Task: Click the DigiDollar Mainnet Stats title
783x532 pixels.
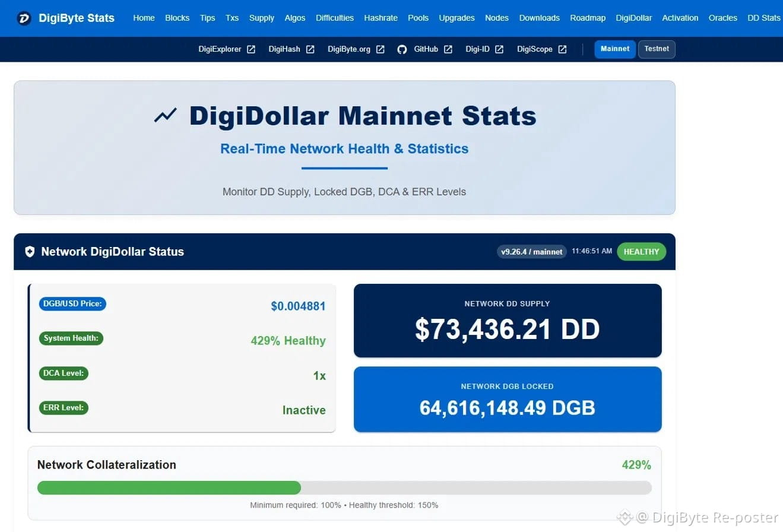Action: coord(363,116)
